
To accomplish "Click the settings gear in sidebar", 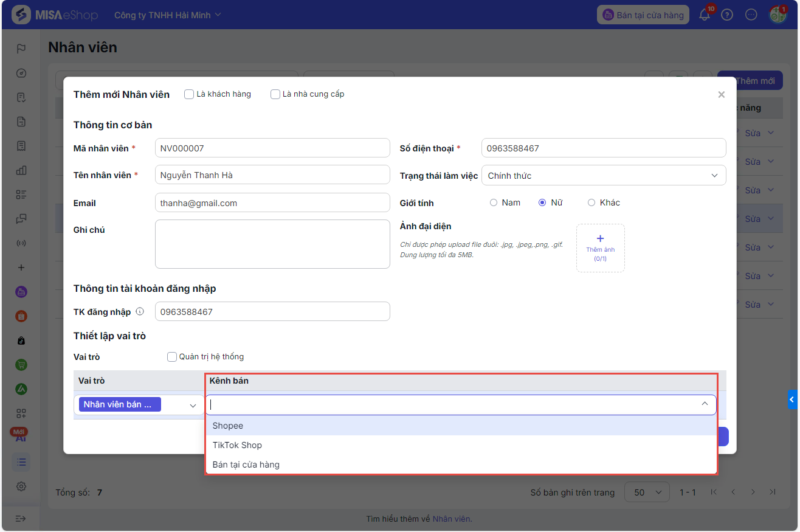I will pos(21,486).
